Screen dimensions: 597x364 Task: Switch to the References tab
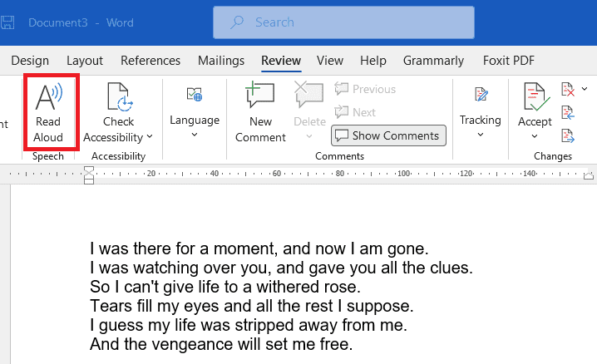[150, 61]
